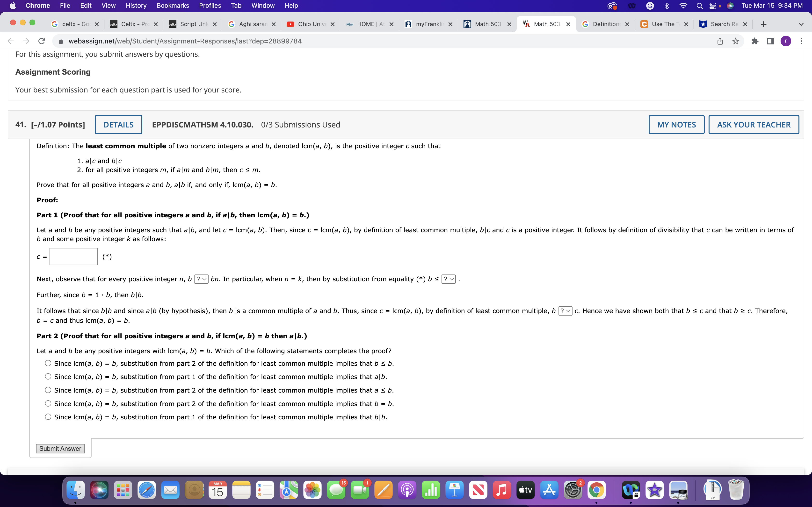
Task: Click inside the 'c =' answer box
Action: [x=73, y=256]
